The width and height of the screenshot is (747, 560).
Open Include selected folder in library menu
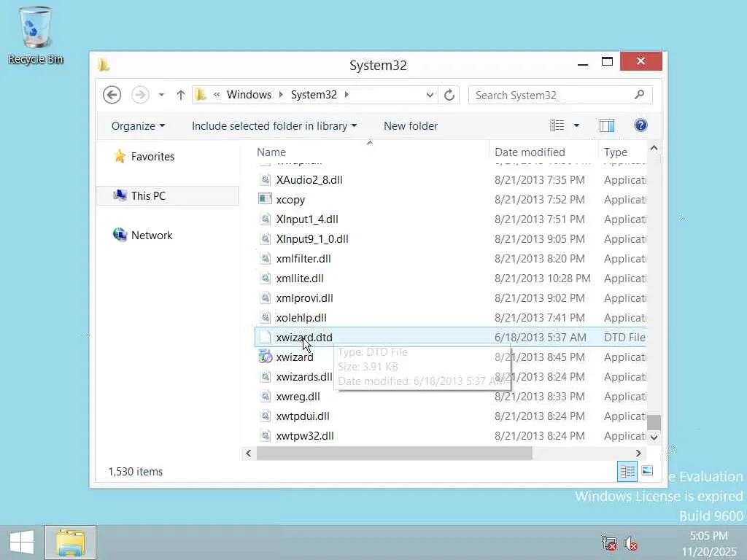(x=274, y=125)
